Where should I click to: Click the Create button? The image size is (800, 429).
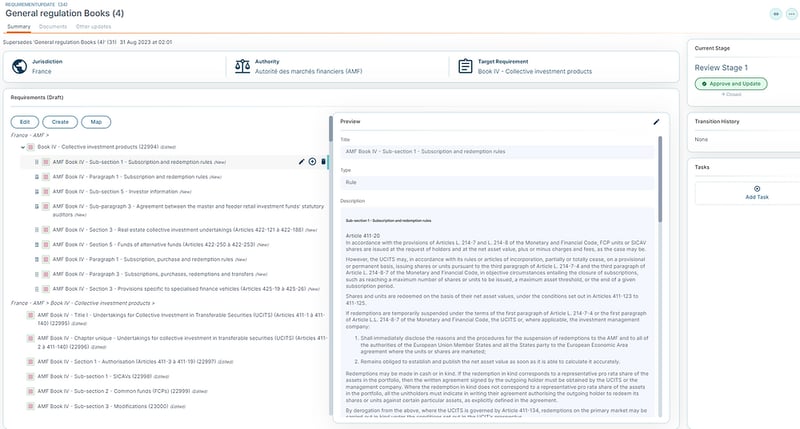coord(60,122)
